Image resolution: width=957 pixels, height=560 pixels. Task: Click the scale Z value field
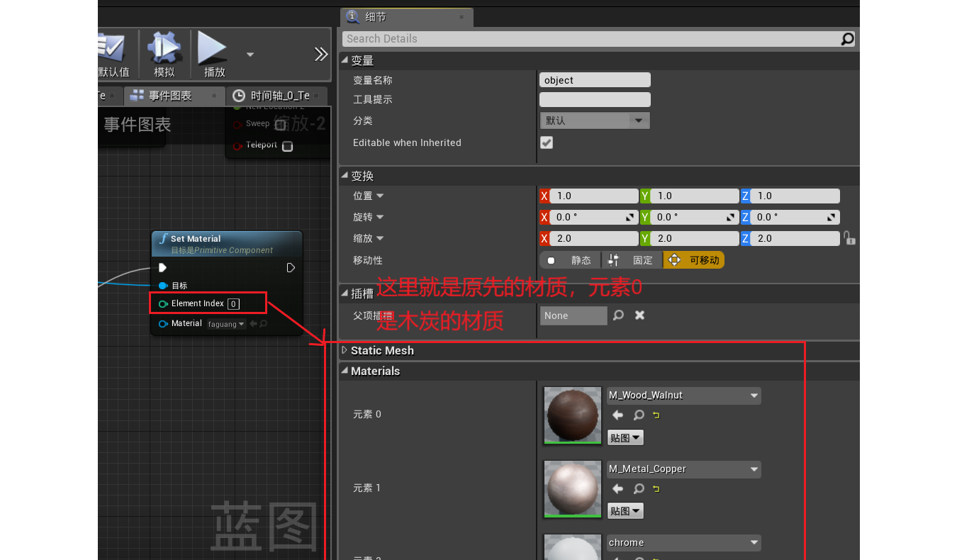coord(795,238)
